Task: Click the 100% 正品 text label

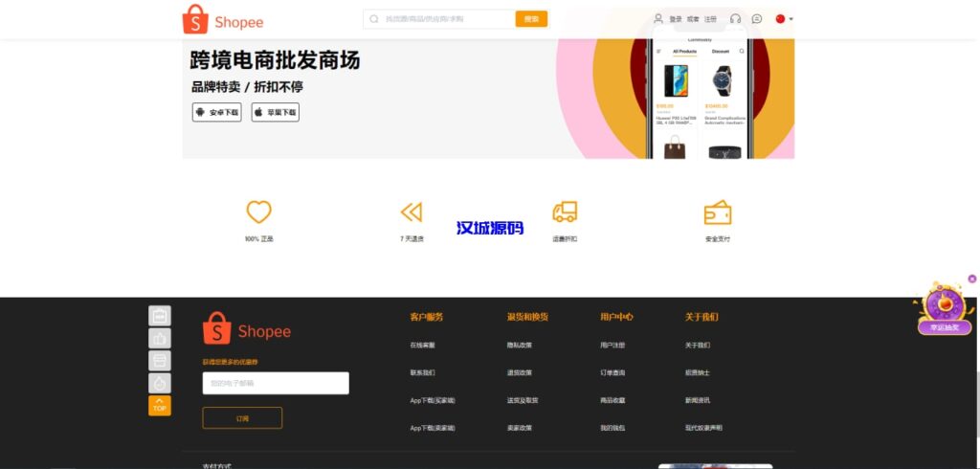Action: [258, 239]
